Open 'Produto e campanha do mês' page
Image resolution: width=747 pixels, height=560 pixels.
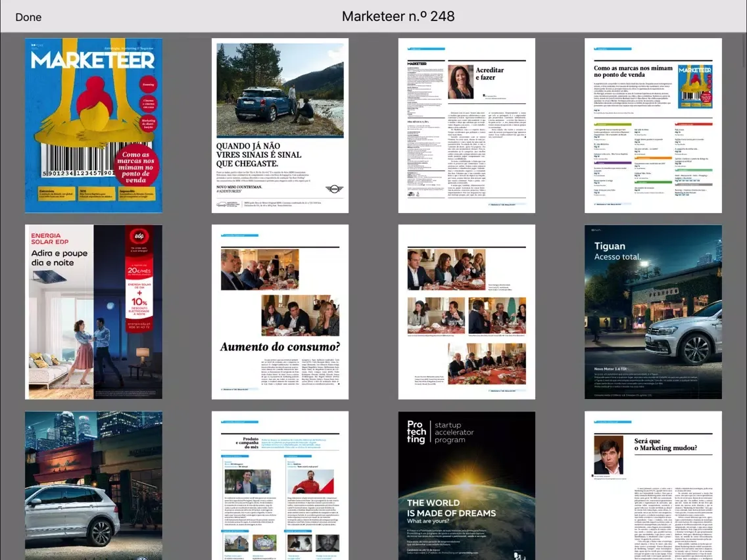[x=280, y=486]
